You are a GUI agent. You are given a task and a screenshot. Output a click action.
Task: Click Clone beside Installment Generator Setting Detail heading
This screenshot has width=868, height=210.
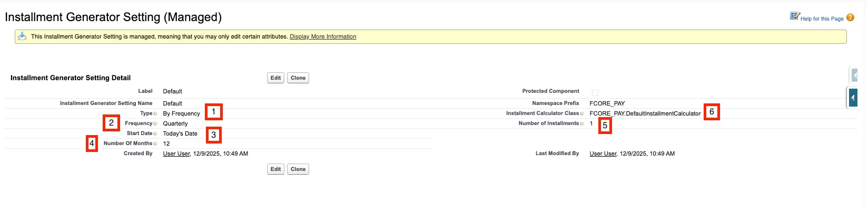click(x=298, y=78)
